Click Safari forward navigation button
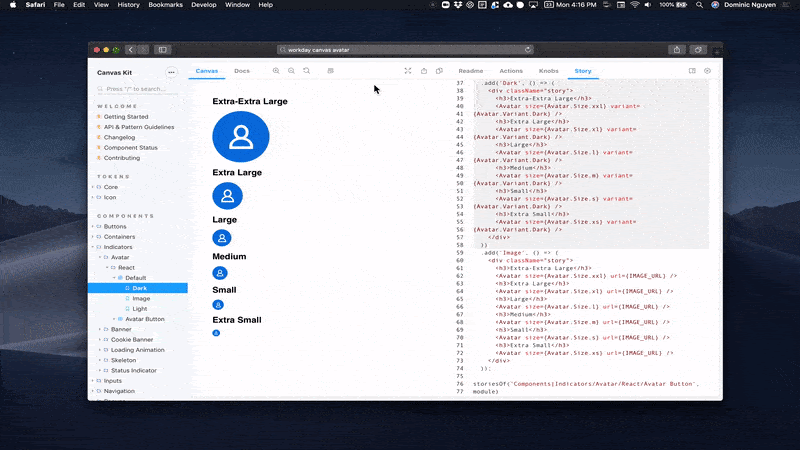 tap(143, 49)
